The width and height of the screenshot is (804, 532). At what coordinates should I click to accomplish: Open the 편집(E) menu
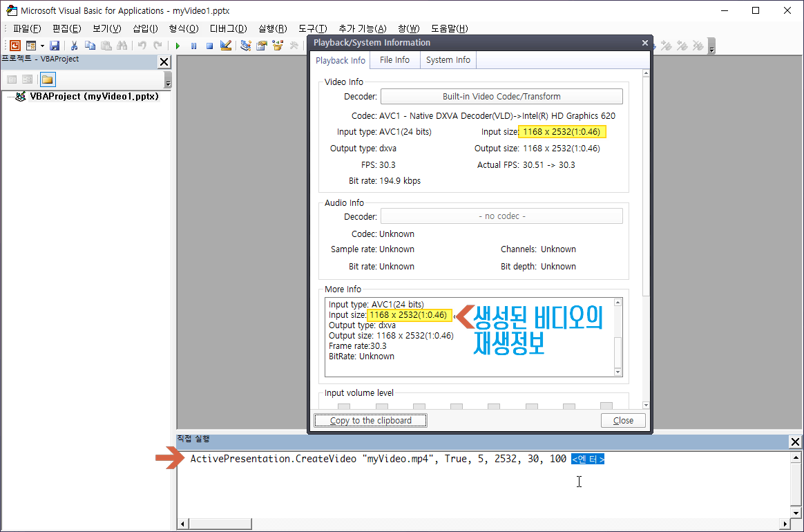click(67, 28)
